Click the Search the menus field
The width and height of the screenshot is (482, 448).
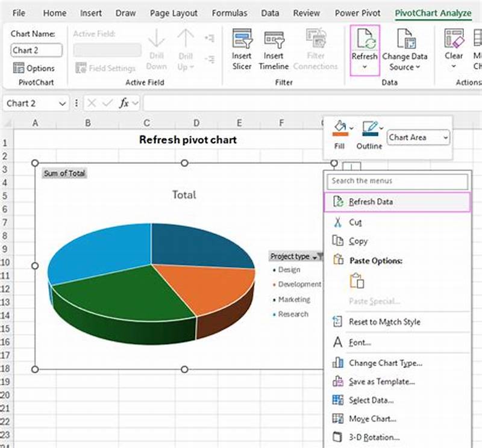[x=396, y=181]
